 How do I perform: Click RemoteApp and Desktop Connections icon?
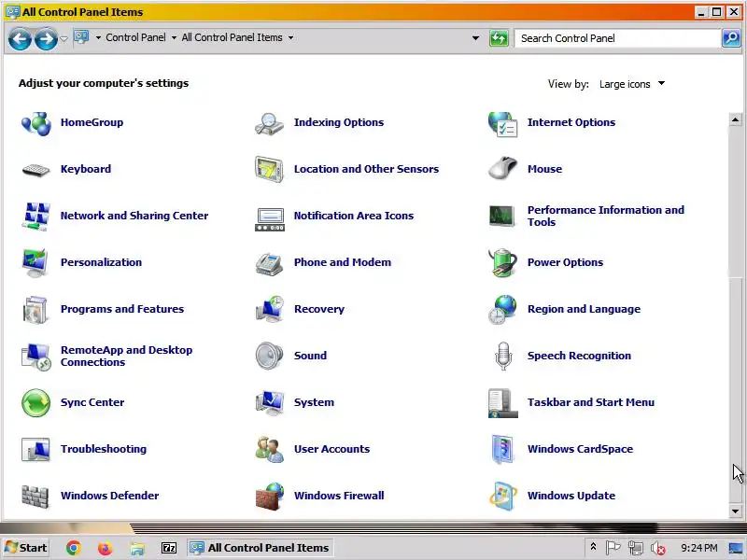tap(35, 357)
